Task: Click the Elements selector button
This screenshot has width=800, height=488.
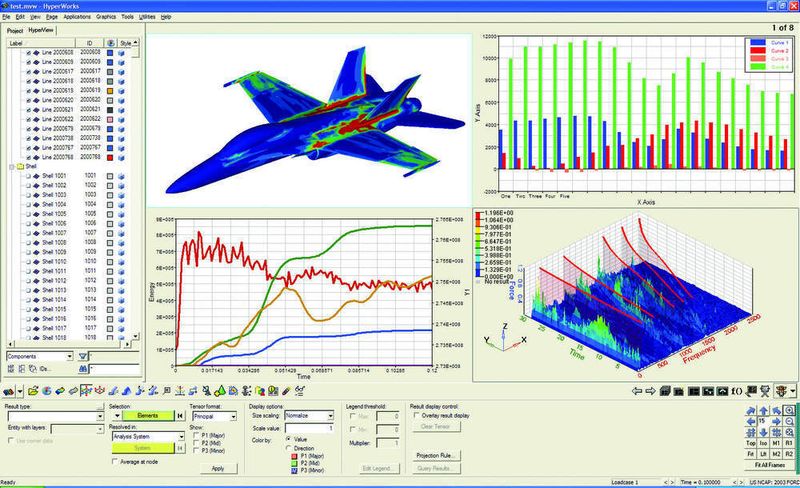Action: (148, 416)
